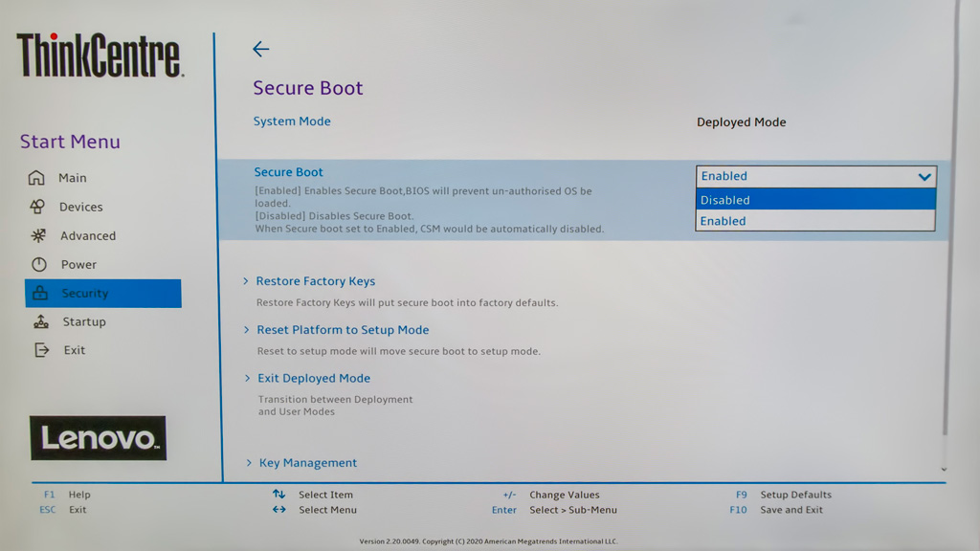Screen dimensions: 980x551
Task: Click F1 Help in the footer
Action: click(68, 495)
